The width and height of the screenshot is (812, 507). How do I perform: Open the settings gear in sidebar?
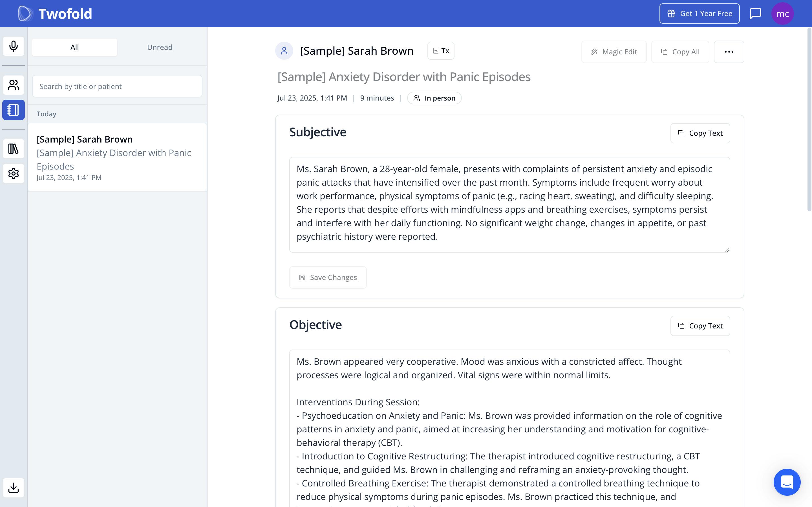[x=14, y=173]
